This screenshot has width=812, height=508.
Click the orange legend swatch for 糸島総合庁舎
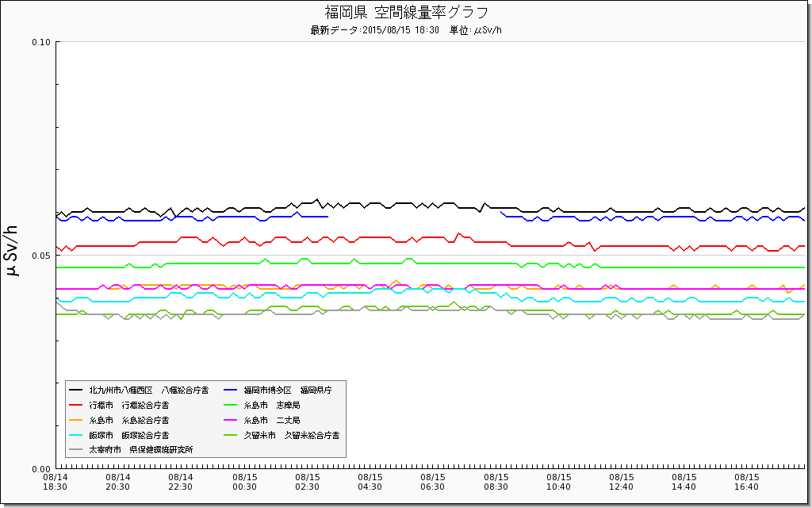coord(75,420)
